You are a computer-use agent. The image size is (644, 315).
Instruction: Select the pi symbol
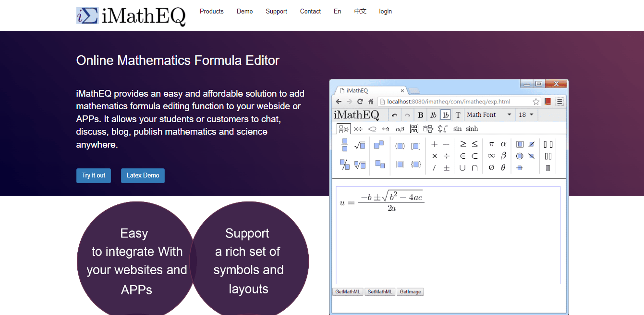pyautogui.click(x=491, y=143)
